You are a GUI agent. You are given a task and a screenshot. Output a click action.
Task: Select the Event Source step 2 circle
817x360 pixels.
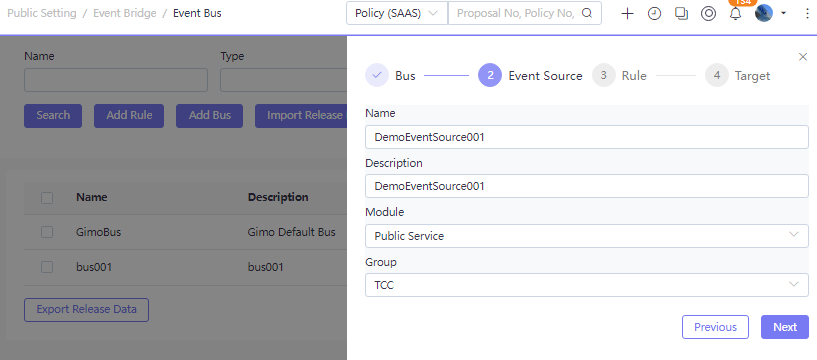click(x=490, y=76)
